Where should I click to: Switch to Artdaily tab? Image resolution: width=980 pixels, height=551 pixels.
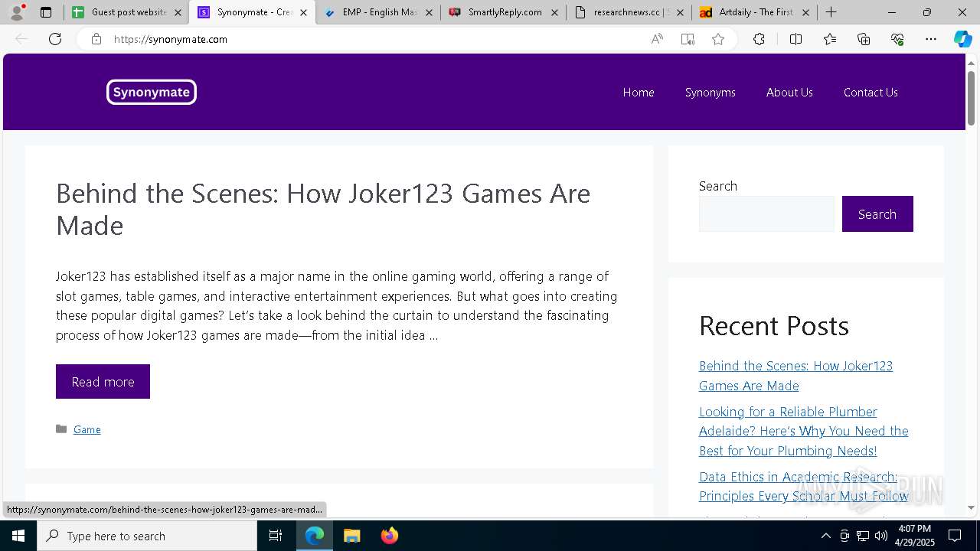point(754,12)
